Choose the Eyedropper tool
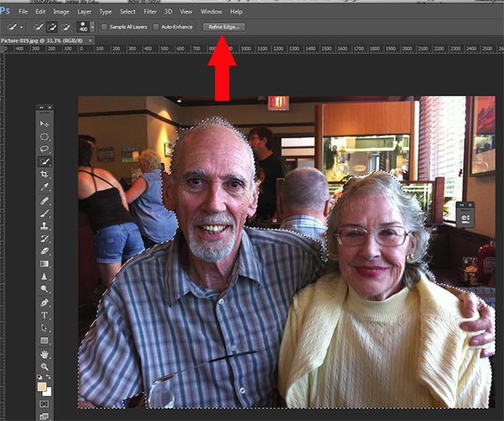 45,187
